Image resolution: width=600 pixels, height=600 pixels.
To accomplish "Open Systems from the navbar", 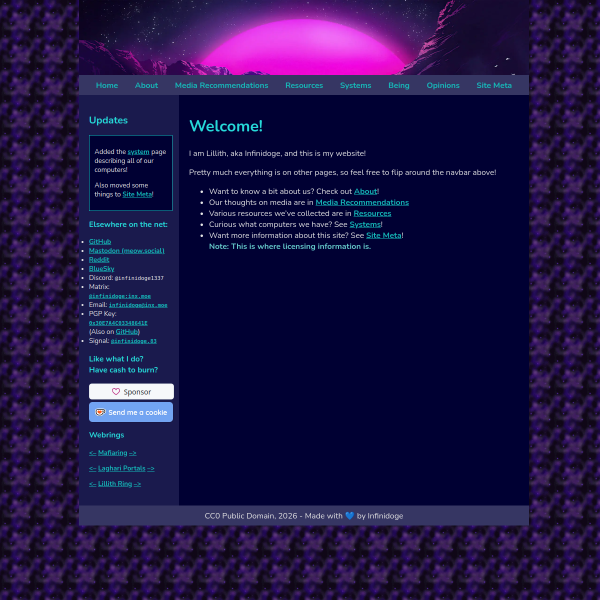I will (355, 85).
